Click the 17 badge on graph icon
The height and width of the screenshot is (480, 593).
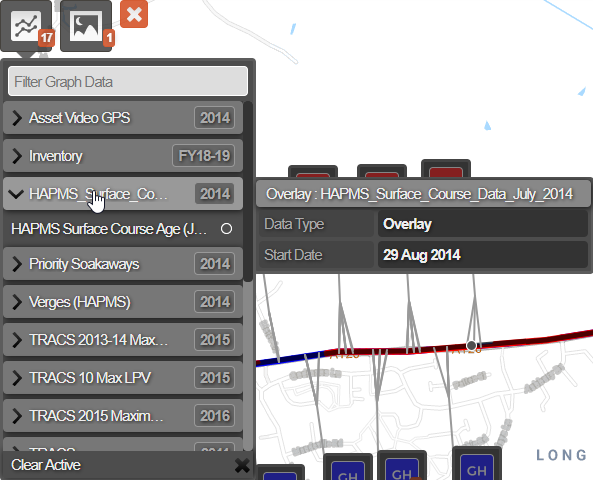point(47,38)
